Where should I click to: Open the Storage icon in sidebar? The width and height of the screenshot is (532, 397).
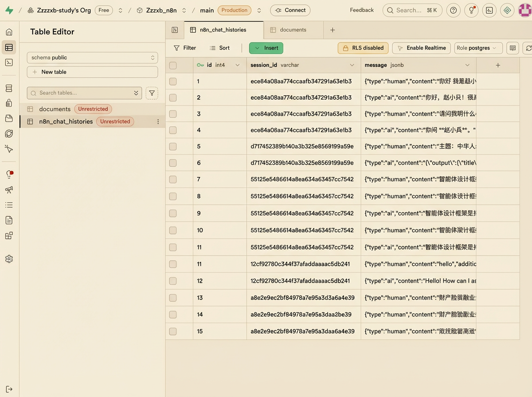(x=9, y=118)
